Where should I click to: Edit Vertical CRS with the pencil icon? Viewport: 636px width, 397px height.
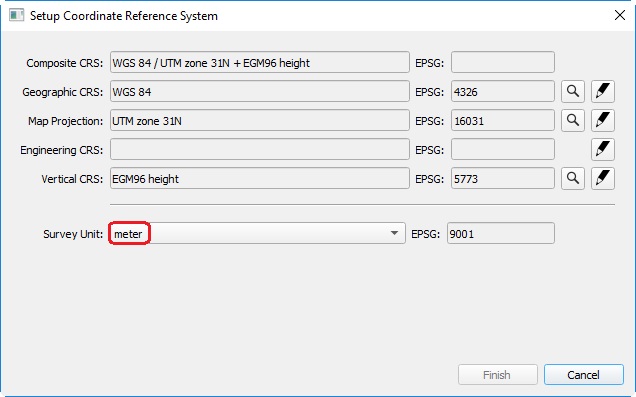(x=603, y=178)
